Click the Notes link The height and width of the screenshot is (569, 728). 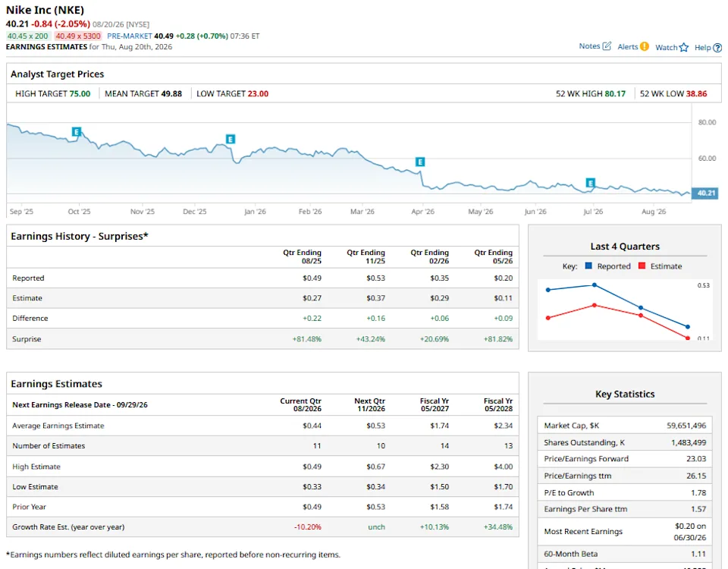click(590, 46)
